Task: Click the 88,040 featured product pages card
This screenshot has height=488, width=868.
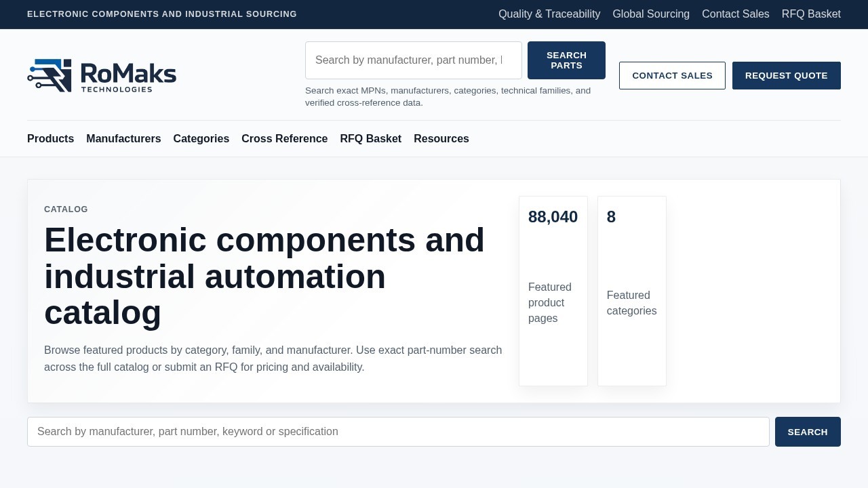Action: coord(553,291)
